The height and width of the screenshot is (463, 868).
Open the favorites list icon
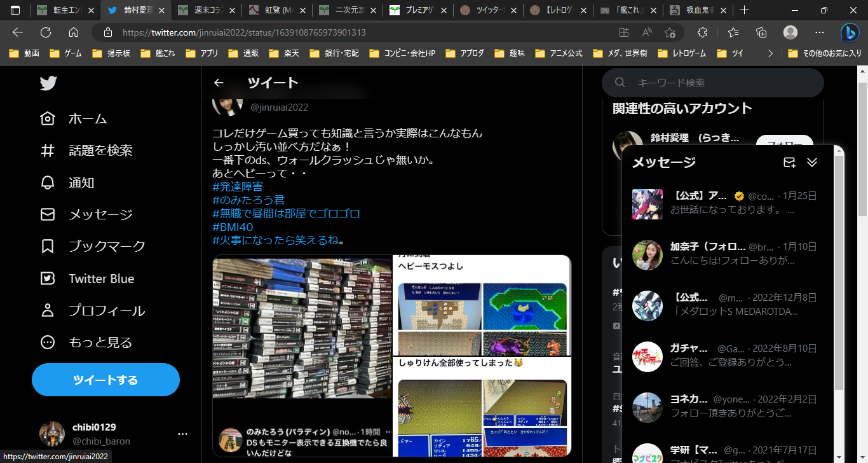tap(733, 32)
